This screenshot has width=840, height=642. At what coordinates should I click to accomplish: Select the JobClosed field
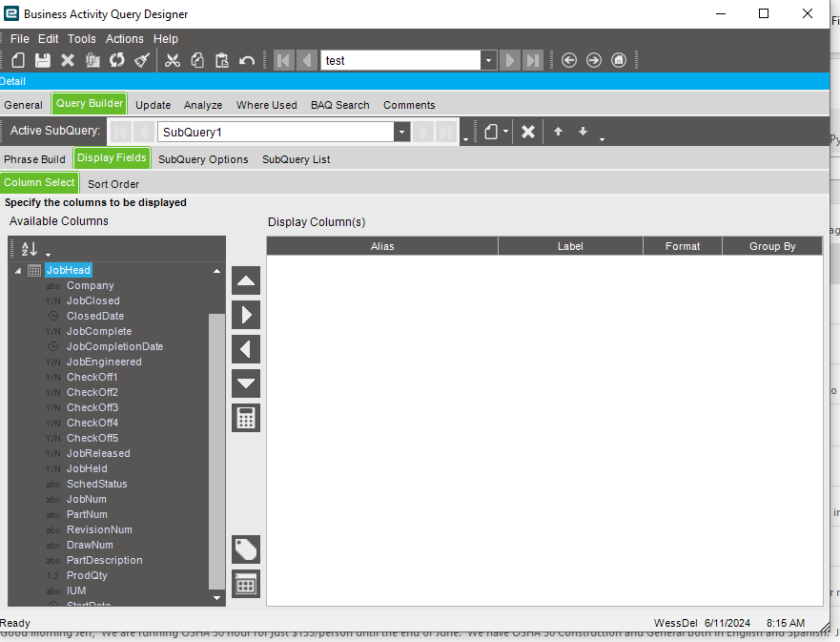click(x=92, y=300)
